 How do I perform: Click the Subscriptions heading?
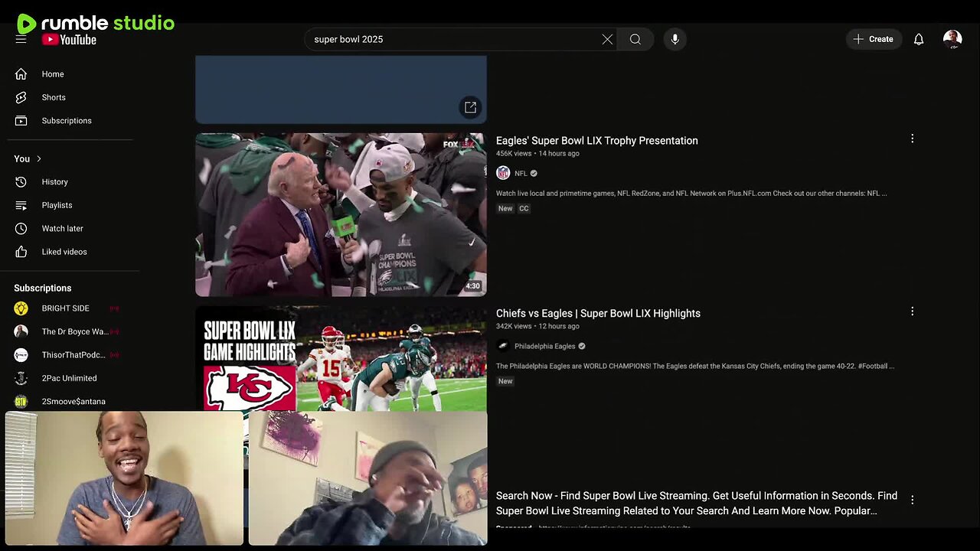(43, 288)
